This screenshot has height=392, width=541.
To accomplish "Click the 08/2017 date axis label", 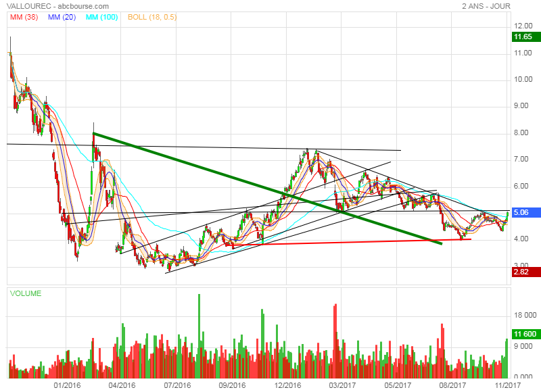I will 452,385.
